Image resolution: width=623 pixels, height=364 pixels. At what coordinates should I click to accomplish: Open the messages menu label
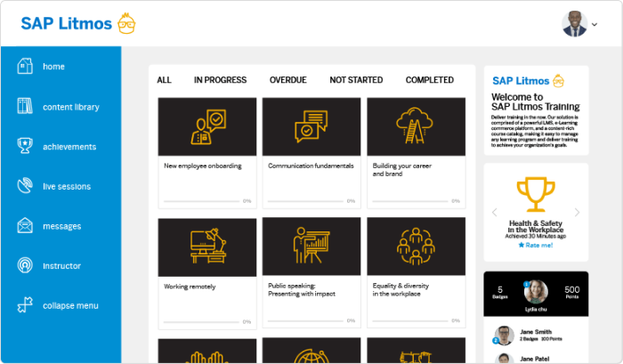tap(62, 226)
